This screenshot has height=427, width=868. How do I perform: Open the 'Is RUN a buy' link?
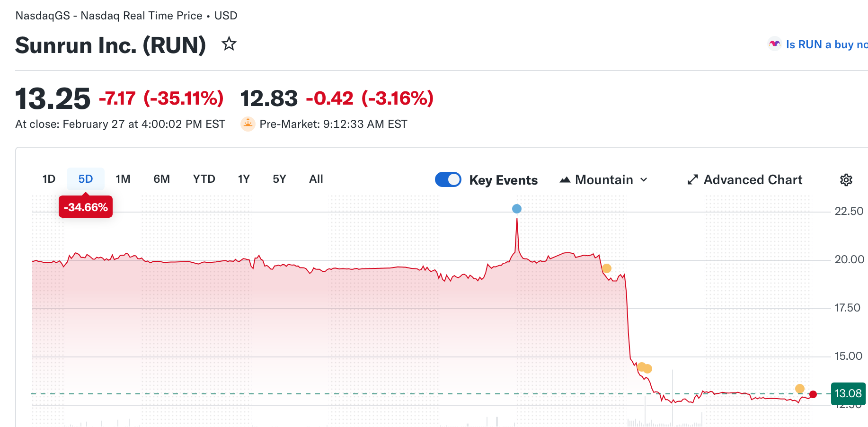[826, 44]
